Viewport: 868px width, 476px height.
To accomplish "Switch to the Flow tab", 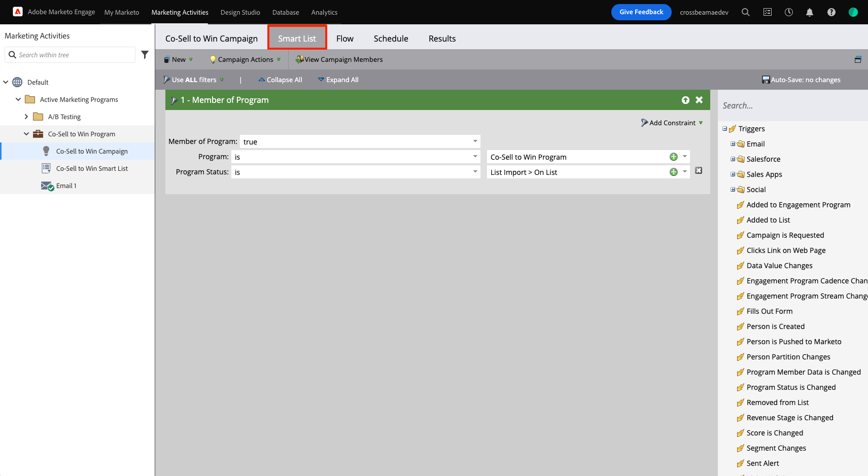I will 344,39.
